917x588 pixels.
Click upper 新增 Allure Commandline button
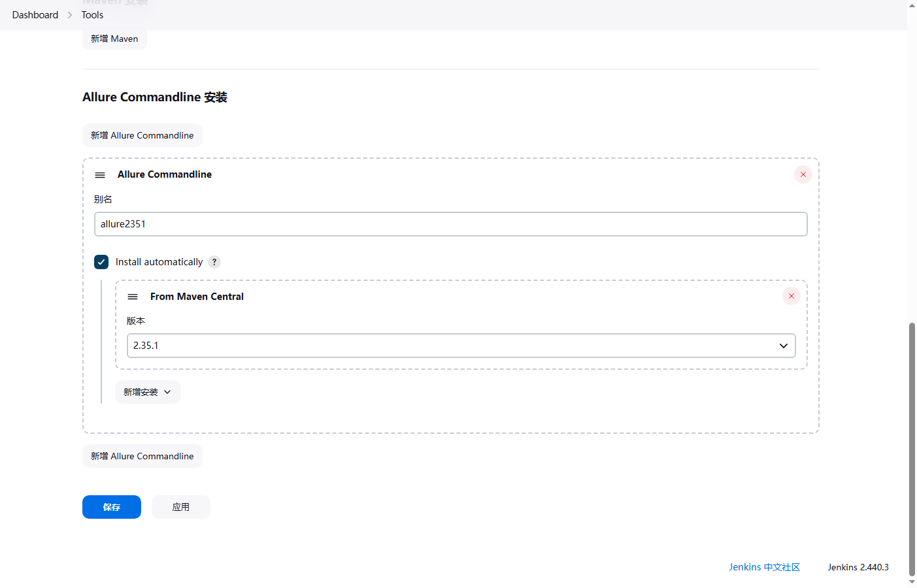click(x=142, y=135)
